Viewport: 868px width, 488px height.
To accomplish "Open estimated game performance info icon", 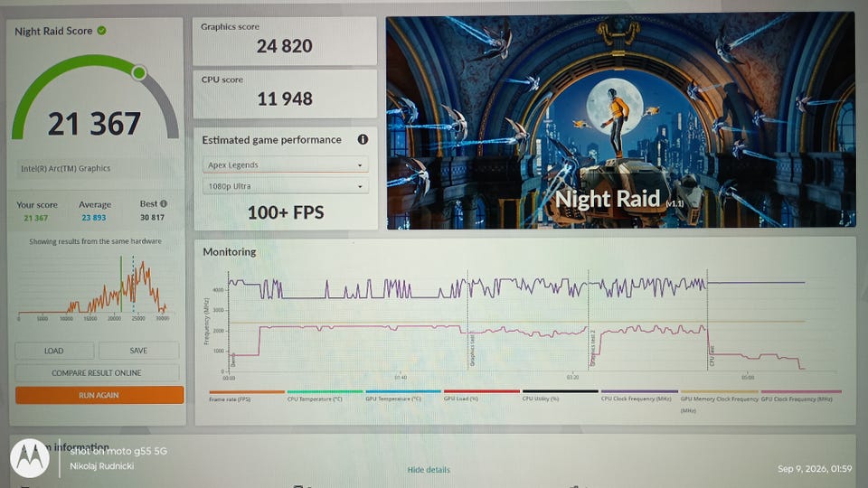I will [x=363, y=139].
